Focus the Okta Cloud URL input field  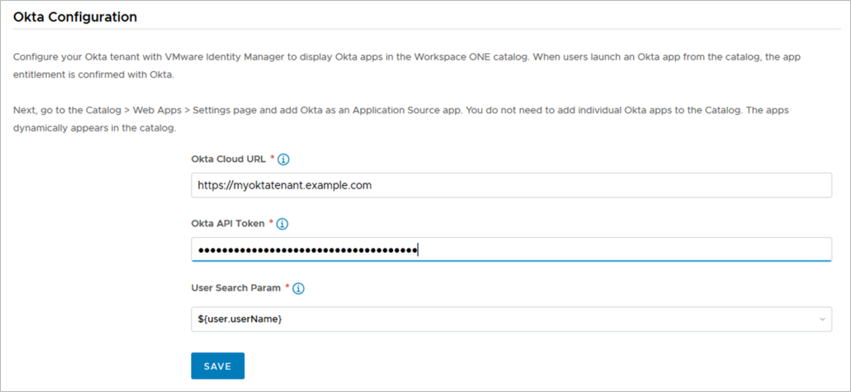[x=511, y=185]
